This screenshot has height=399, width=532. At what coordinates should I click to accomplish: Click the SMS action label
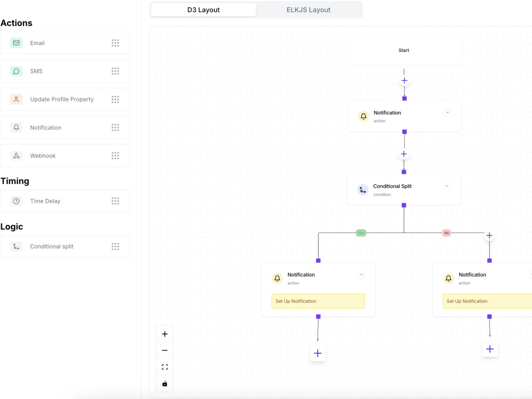pos(36,71)
